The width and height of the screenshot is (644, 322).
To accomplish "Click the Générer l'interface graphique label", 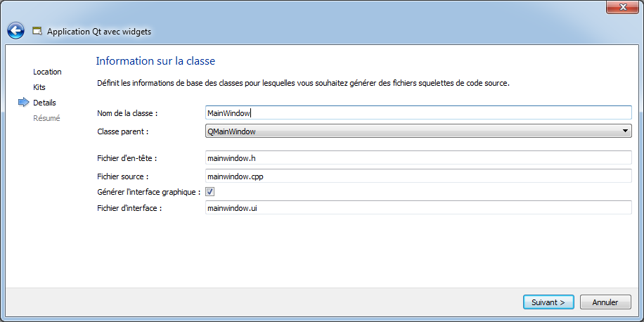I will pos(148,192).
